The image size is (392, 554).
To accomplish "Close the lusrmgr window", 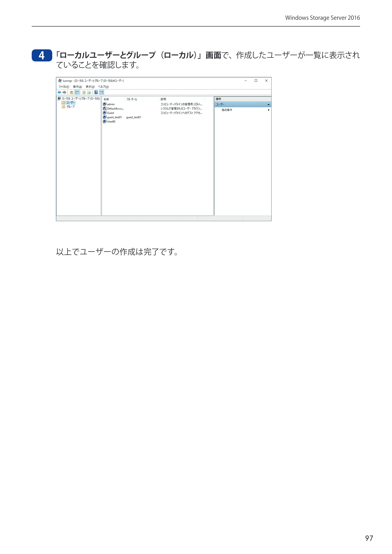I will [266, 81].
